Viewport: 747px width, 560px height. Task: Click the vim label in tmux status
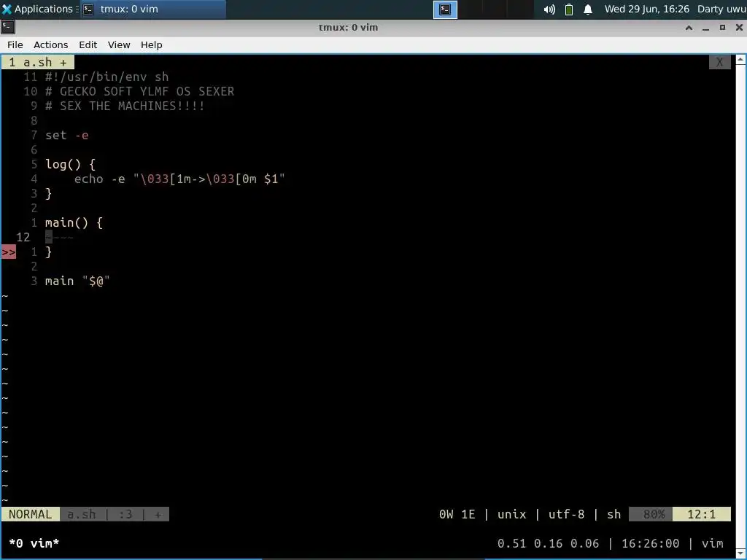click(712, 543)
